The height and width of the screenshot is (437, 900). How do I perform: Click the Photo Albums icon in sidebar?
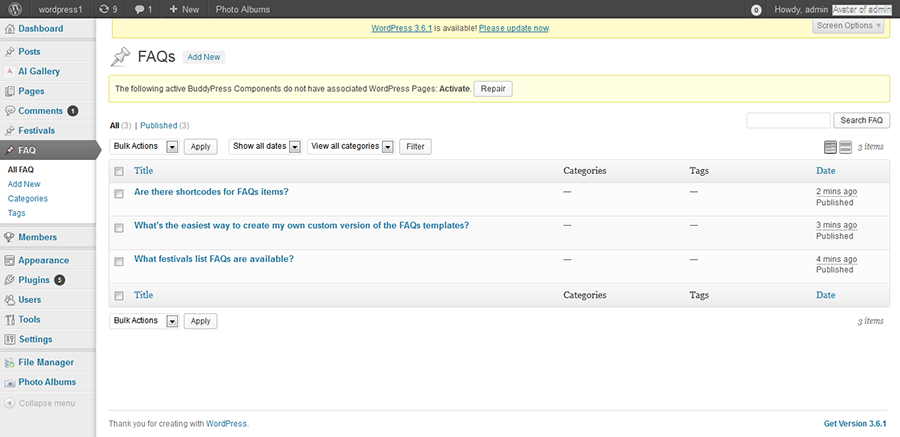9,382
